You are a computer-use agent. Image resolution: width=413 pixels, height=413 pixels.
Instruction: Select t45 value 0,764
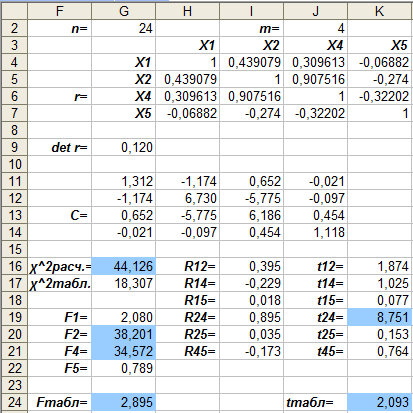(379, 351)
